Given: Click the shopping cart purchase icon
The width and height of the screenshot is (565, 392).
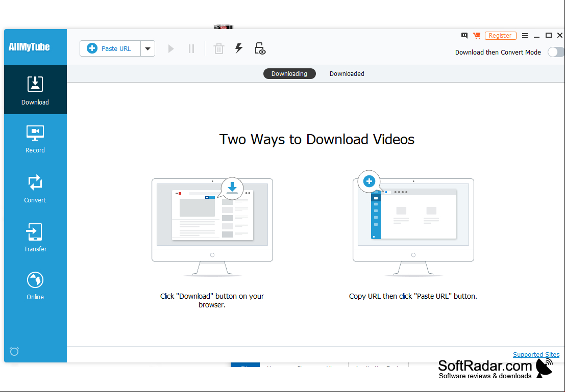Looking at the screenshot, I should click(x=477, y=35).
